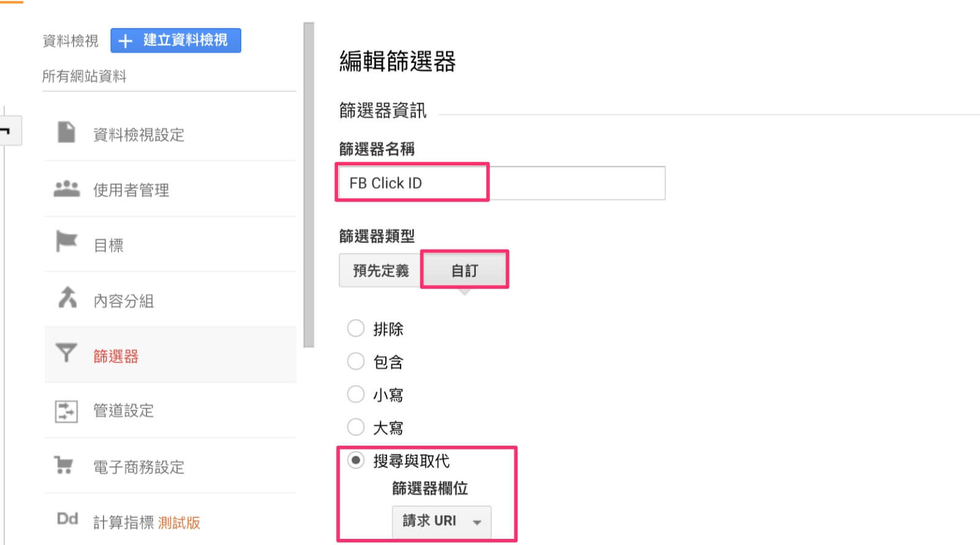Image resolution: width=980 pixels, height=545 pixels.
Task: Click the channel settings icon beside 管道設定
Action: click(66, 411)
